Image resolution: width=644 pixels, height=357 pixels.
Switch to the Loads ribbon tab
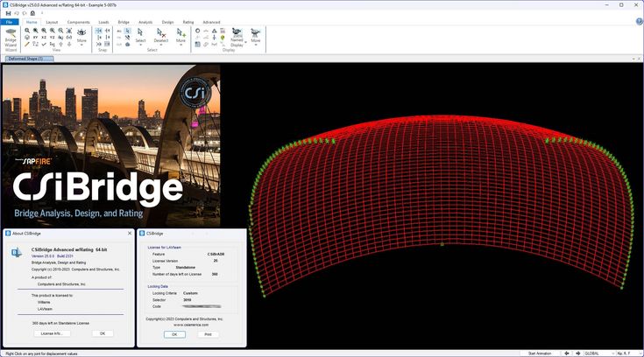103,22
